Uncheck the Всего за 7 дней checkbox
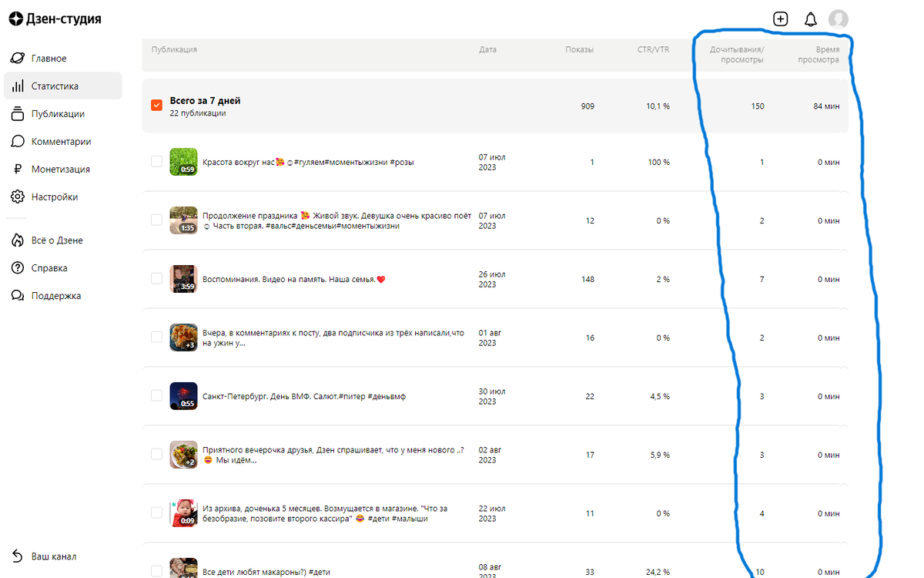 pyautogui.click(x=157, y=105)
